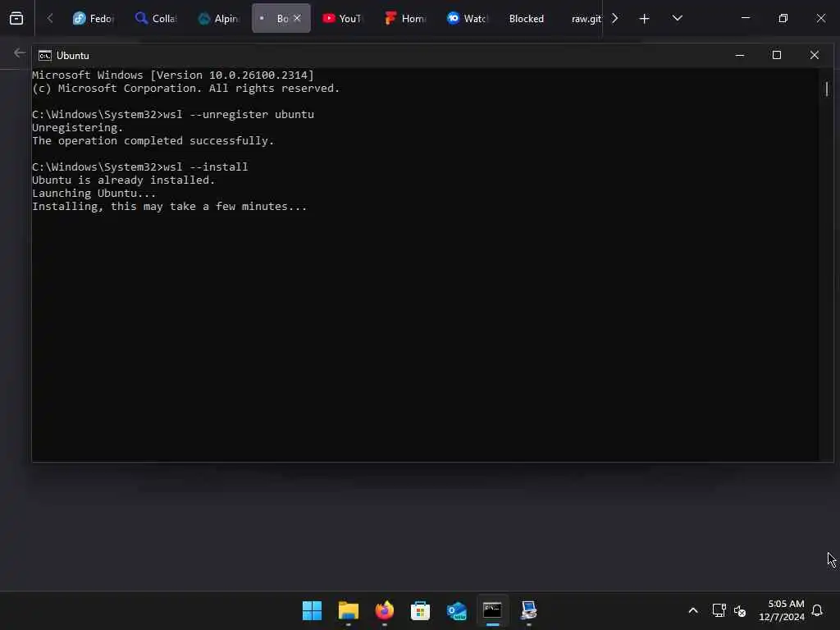Viewport: 840px width, 630px height.
Task: Maximize the Ubuntu console window
Action: (777, 55)
